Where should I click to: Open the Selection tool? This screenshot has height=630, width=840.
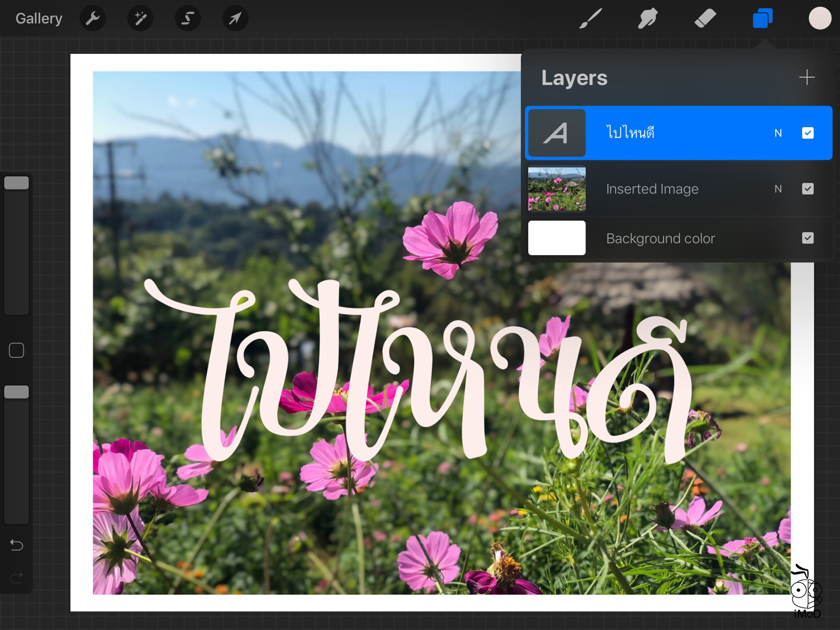187,18
